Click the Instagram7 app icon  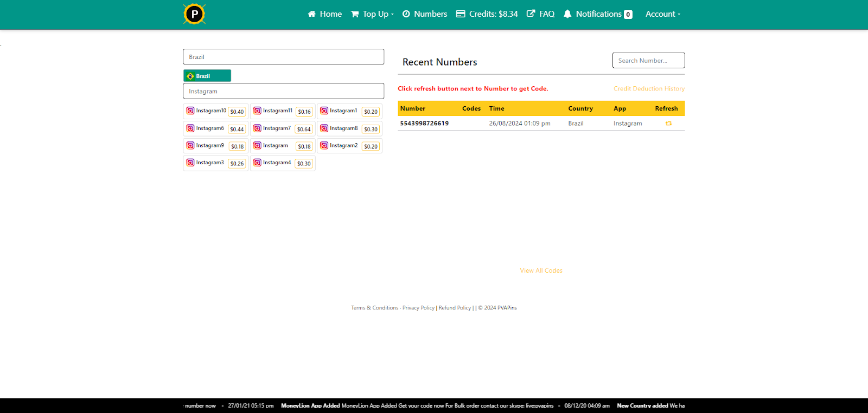(x=257, y=128)
